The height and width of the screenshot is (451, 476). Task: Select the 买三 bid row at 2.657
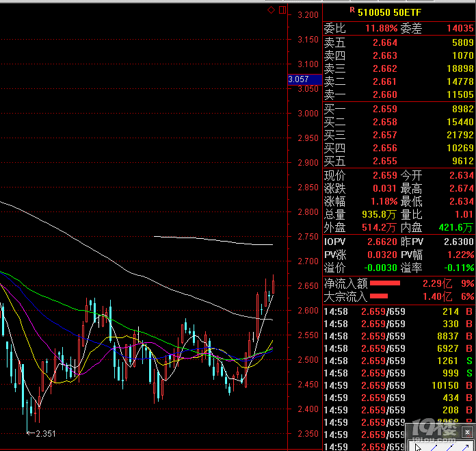click(x=399, y=135)
